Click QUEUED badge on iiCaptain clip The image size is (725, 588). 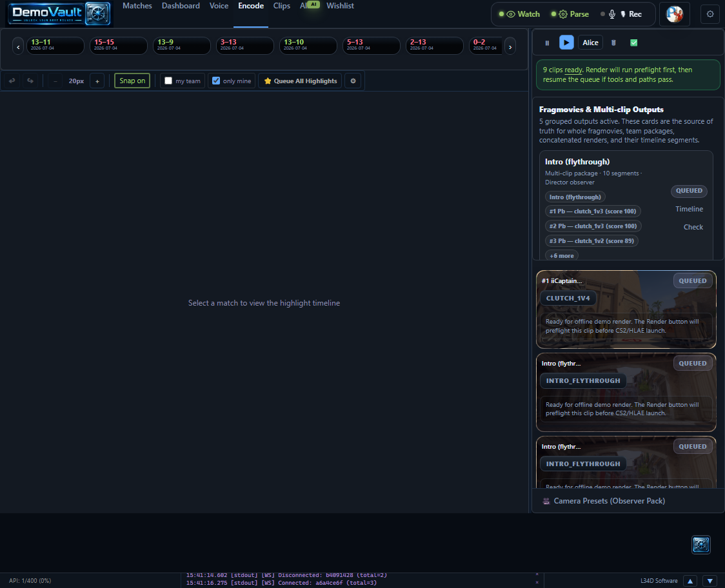pos(692,281)
